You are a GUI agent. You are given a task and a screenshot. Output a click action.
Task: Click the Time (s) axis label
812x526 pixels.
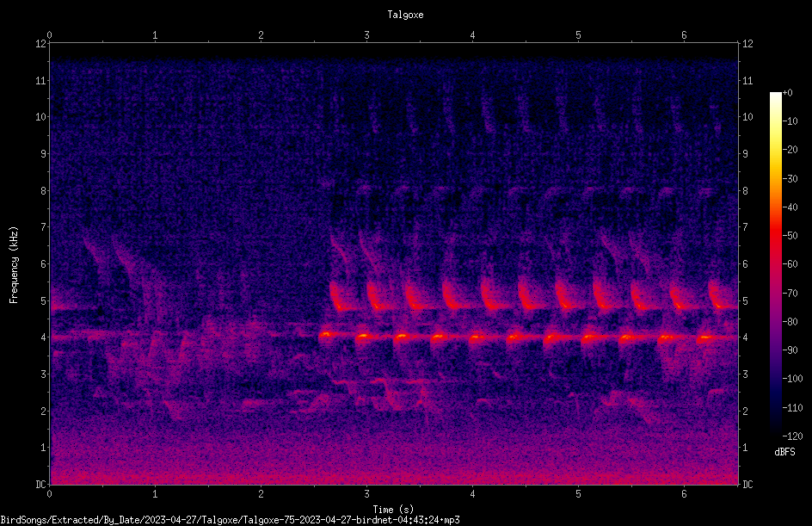pyautogui.click(x=393, y=510)
